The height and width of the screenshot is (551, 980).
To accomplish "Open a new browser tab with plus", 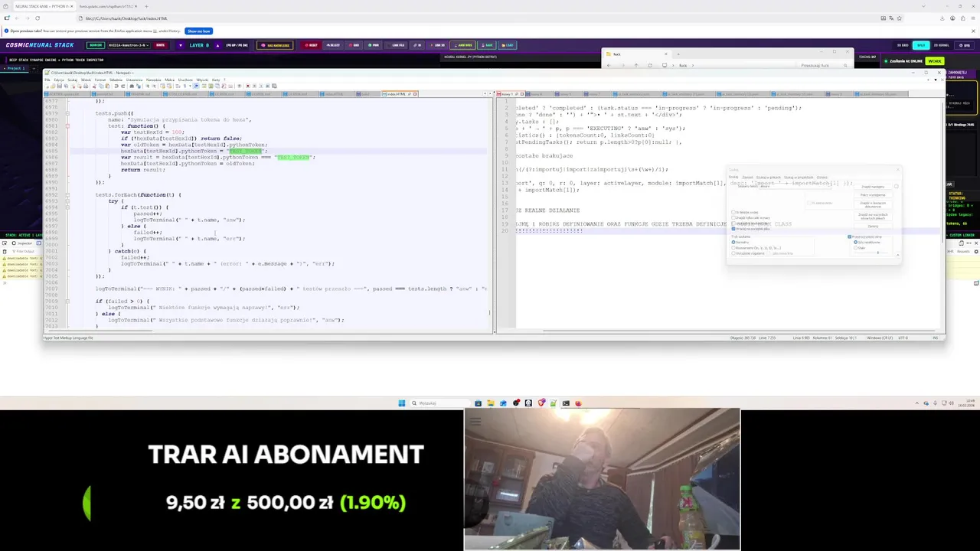I will tap(146, 6).
